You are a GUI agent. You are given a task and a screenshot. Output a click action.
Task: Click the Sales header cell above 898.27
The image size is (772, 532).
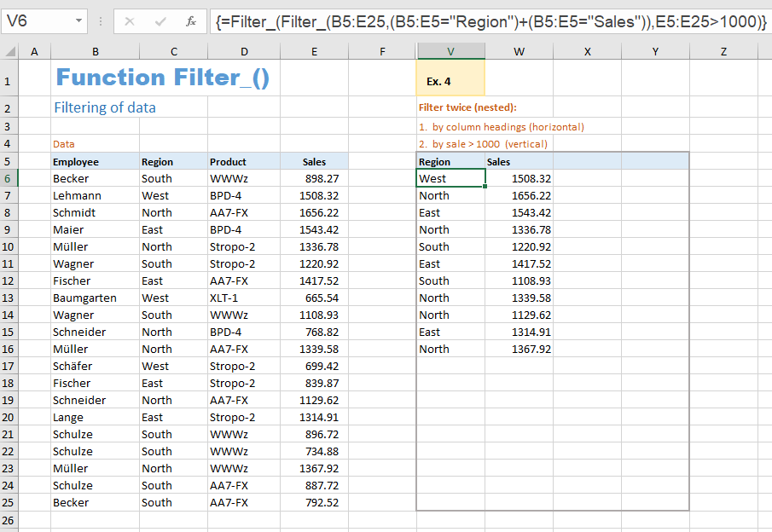coord(314,161)
